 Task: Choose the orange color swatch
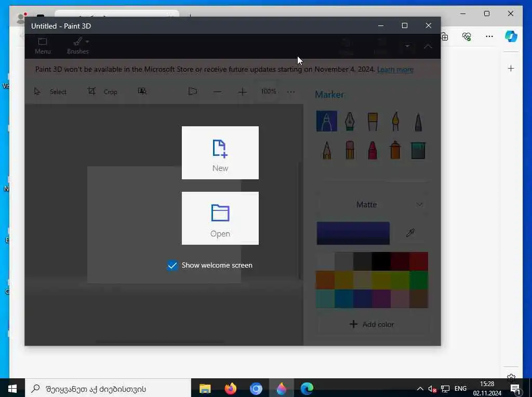click(325, 280)
